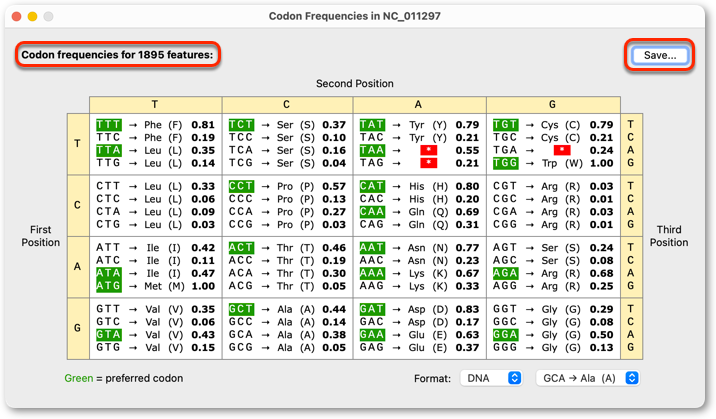Click First Position row header T
Viewport: 716px width, 419px height.
[x=78, y=144]
